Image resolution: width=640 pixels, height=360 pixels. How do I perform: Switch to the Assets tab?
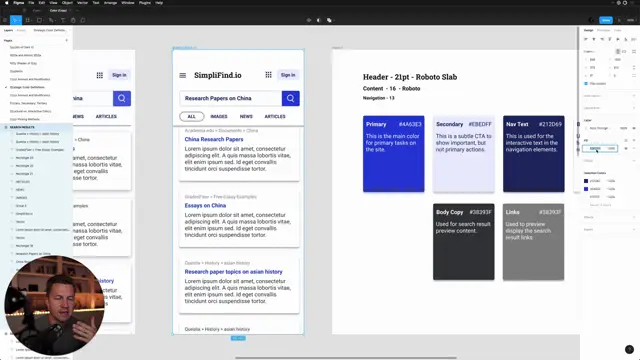coord(21,30)
